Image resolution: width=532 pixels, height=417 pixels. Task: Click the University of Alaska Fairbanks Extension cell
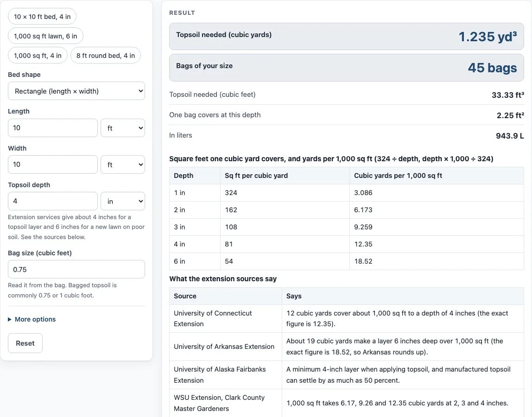[226, 374]
